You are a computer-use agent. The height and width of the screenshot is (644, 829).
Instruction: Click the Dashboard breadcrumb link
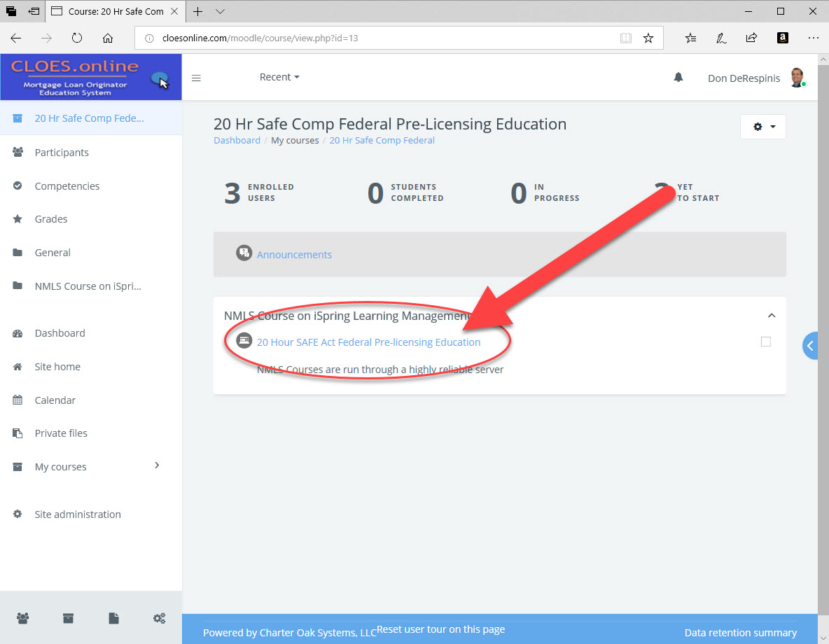tap(237, 140)
